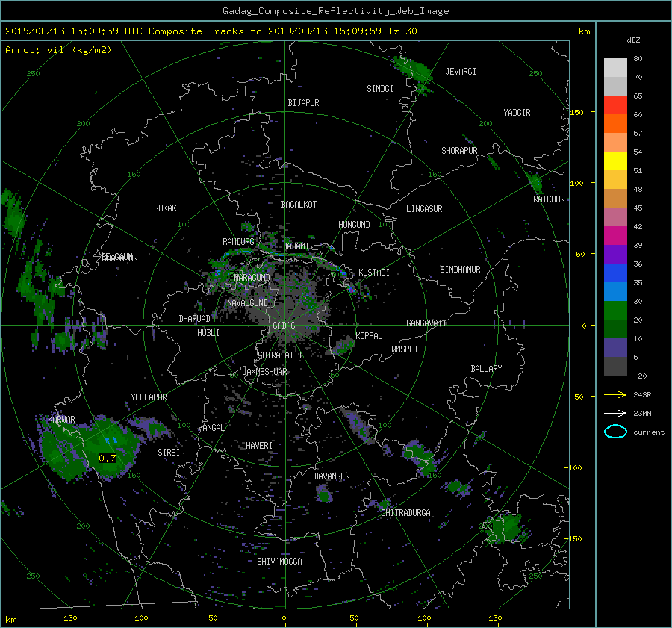Click the KOPPAL city label
Screen dimensions: 672x628
click(x=369, y=336)
